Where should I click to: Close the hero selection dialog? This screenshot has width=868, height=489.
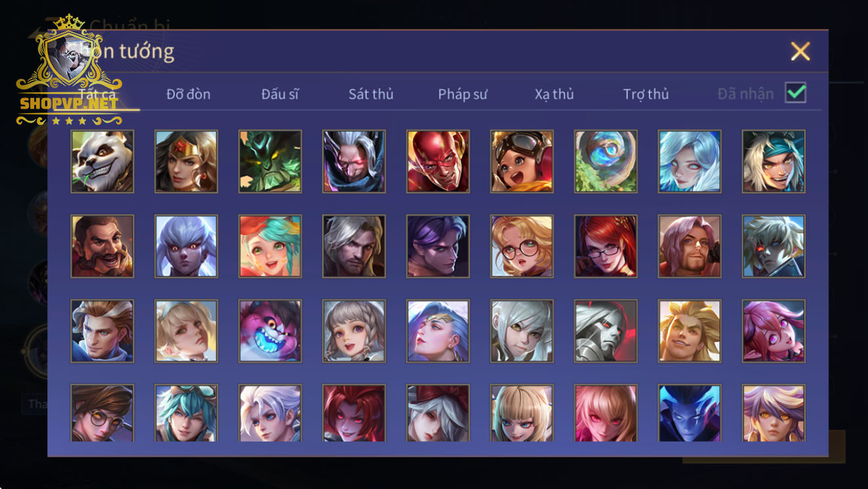(x=800, y=51)
